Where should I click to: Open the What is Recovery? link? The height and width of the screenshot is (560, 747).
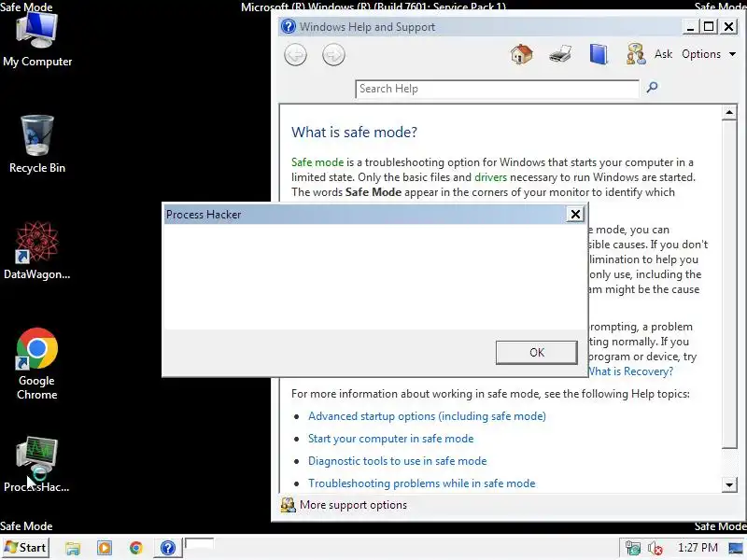point(631,371)
